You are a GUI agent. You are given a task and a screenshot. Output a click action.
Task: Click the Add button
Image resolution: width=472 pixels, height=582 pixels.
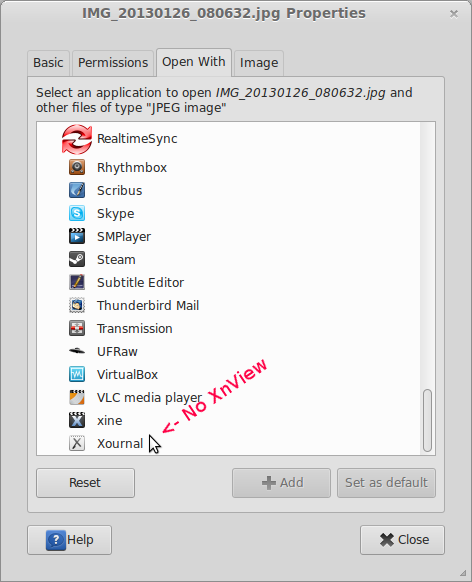point(281,483)
